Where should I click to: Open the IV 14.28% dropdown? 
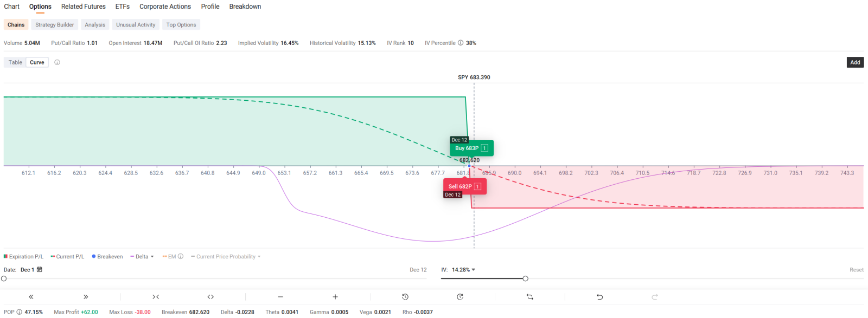click(463, 270)
